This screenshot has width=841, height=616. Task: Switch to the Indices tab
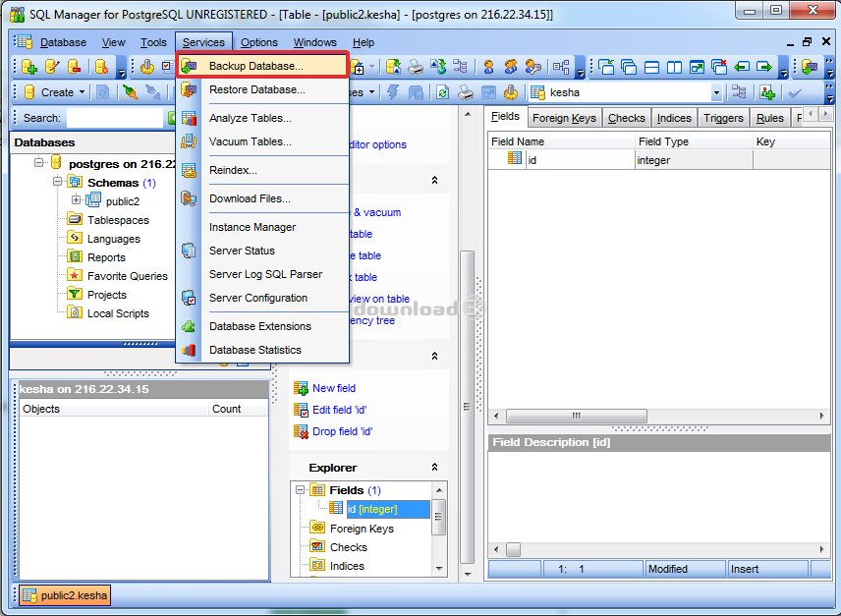[x=674, y=117]
